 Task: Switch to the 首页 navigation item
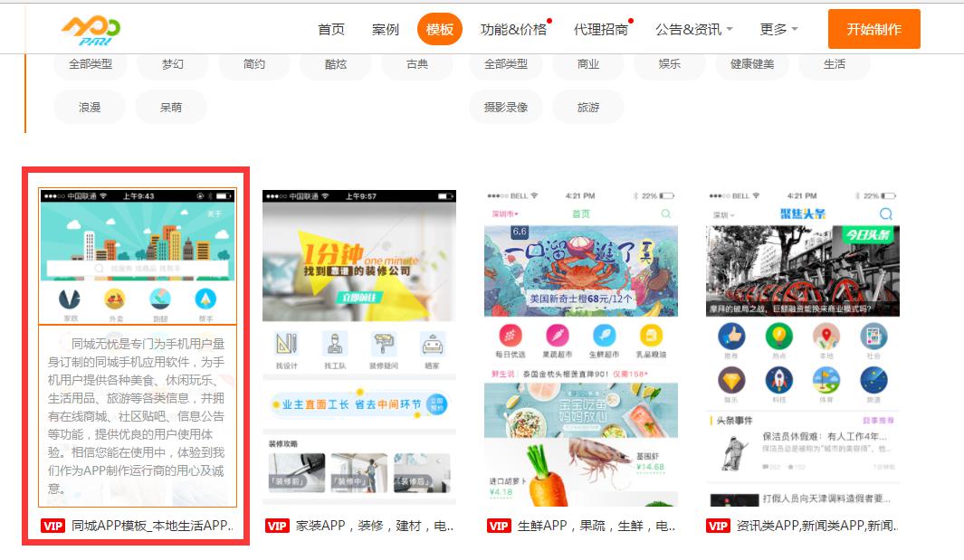point(332,28)
